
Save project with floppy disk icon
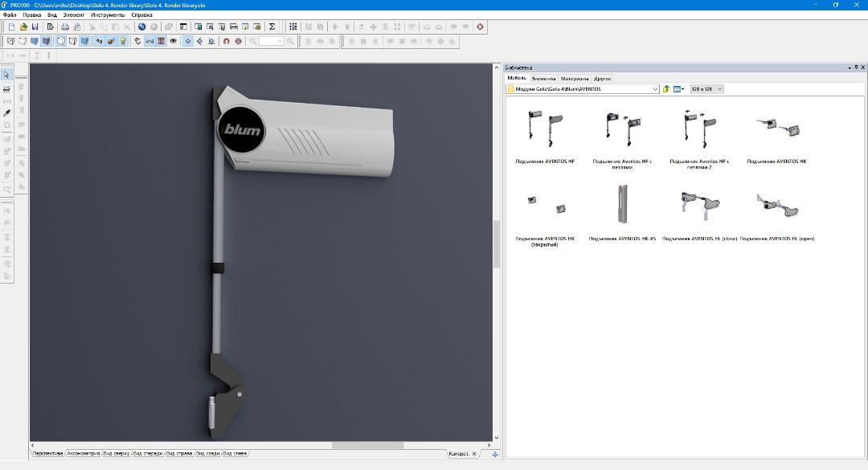click(x=35, y=27)
